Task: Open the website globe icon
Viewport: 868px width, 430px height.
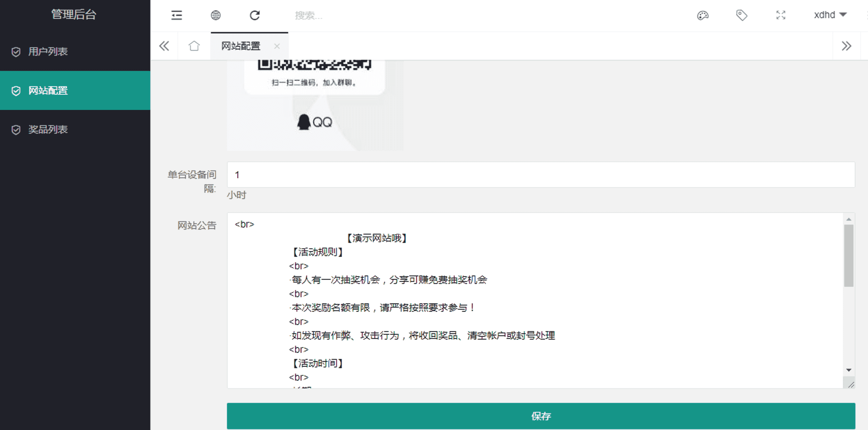Action: point(216,15)
